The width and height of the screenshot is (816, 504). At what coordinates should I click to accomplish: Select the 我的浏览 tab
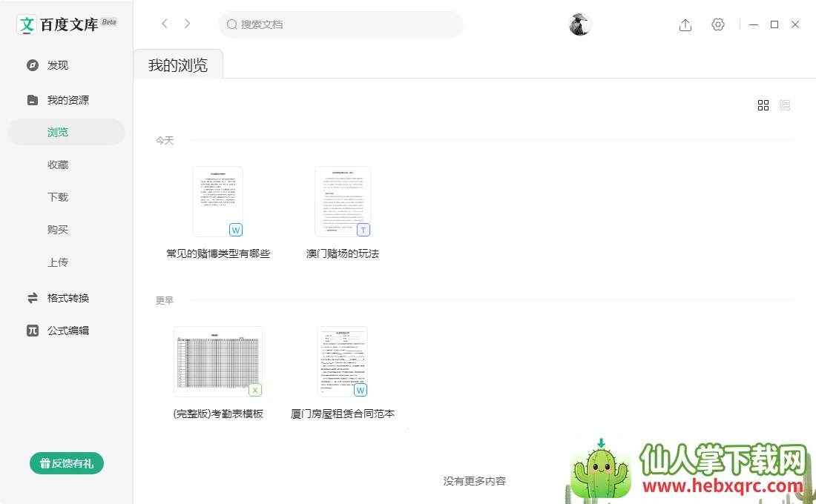coord(178,64)
